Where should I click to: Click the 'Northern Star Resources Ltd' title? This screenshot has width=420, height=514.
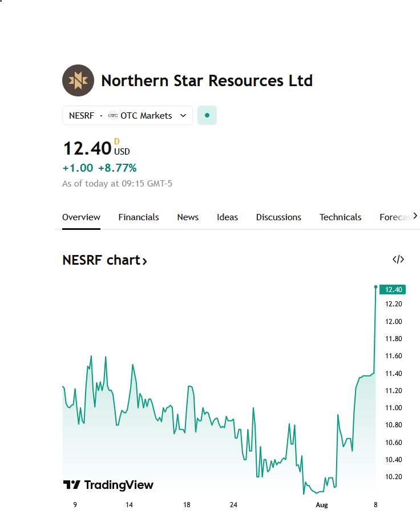[x=207, y=80]
